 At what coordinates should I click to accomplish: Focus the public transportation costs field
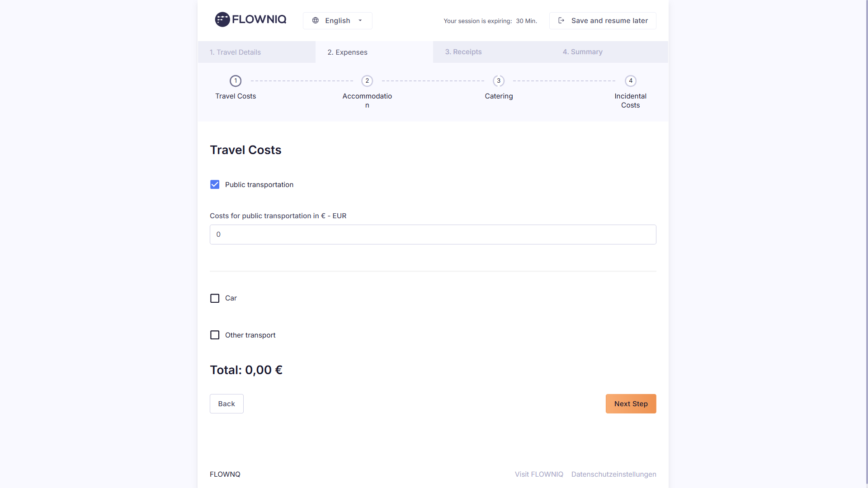click(x=433, y=235)
